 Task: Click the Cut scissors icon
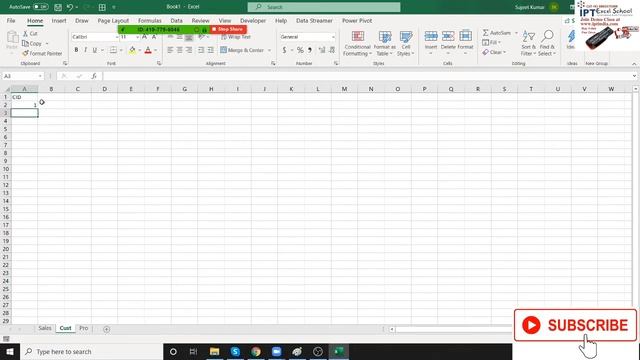[x=26, y=33]
